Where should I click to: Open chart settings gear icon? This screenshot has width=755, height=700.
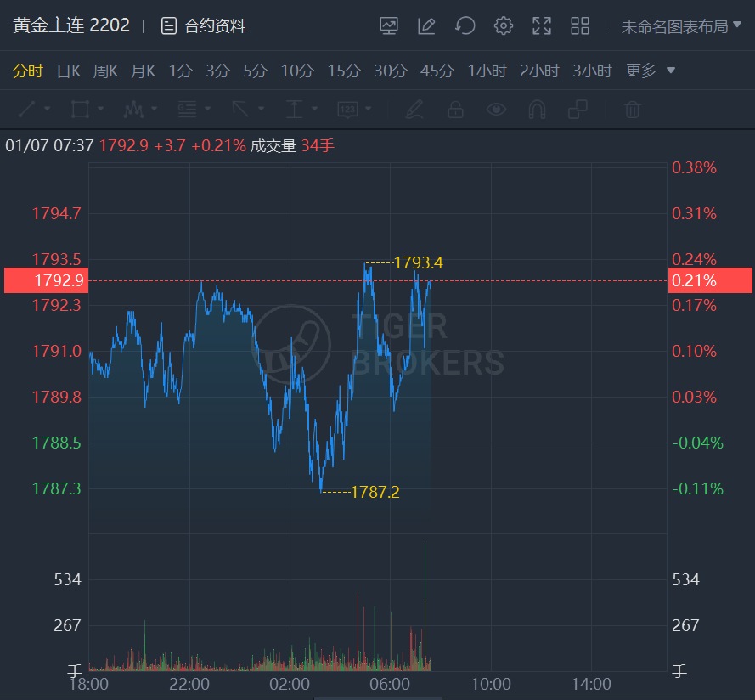[x=504, y=26]
